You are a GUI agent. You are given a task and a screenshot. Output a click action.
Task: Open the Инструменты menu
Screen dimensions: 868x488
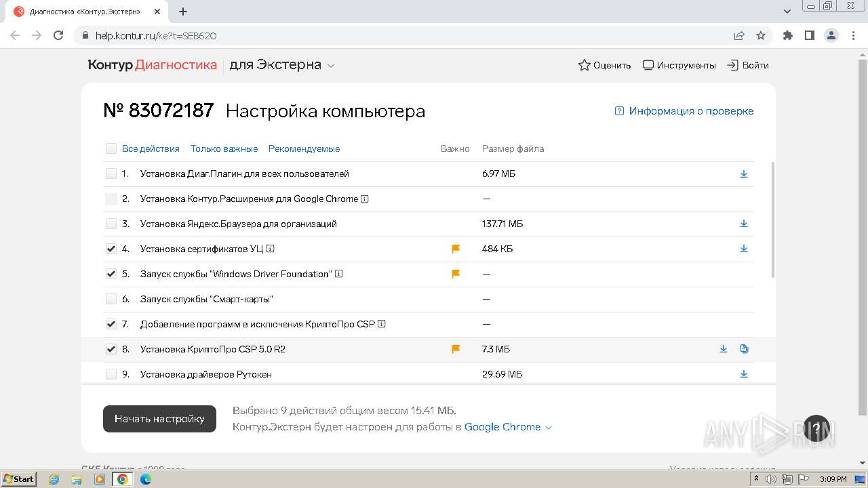click(679, 65)
